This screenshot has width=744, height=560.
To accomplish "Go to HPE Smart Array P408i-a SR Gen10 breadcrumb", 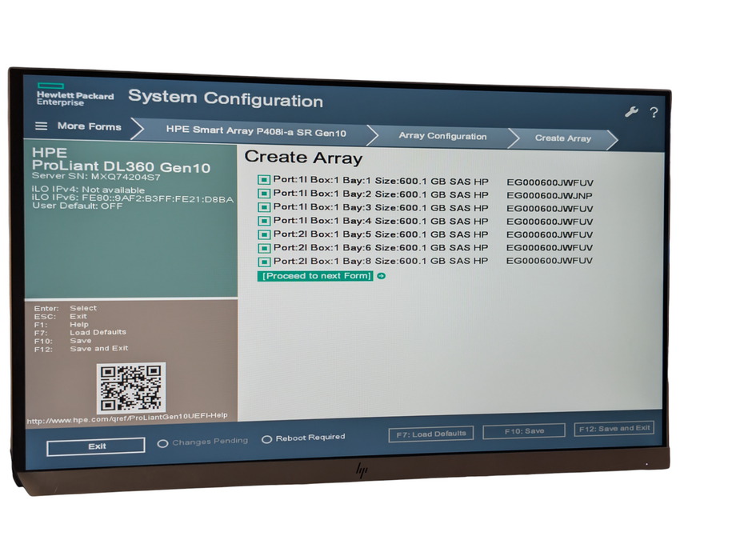I will pos(256,131).
